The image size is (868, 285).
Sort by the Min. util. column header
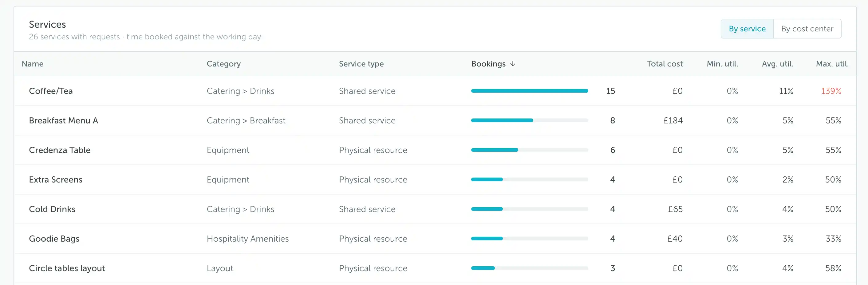[722, 64]
